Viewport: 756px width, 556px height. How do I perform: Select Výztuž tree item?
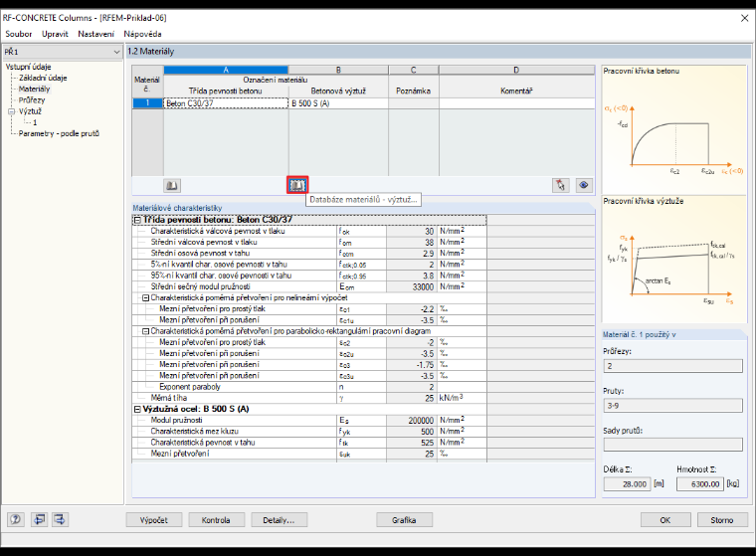[31, 111]
